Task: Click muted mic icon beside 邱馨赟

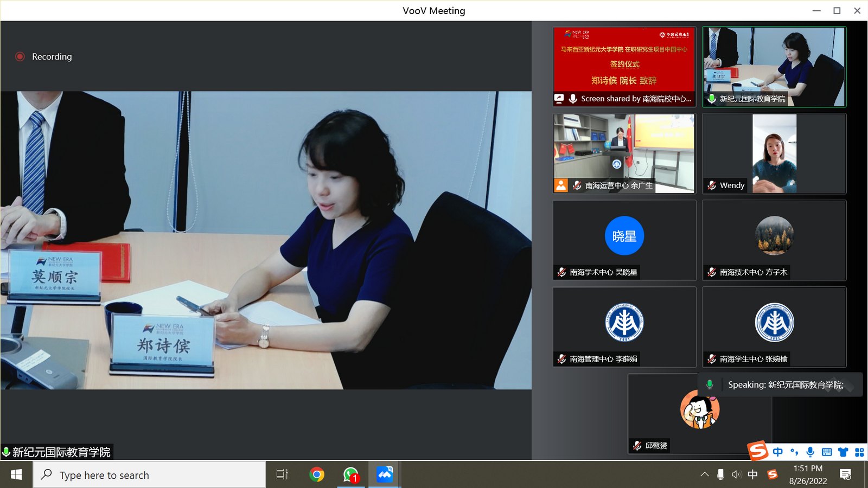Action: [x=637, y=446]
